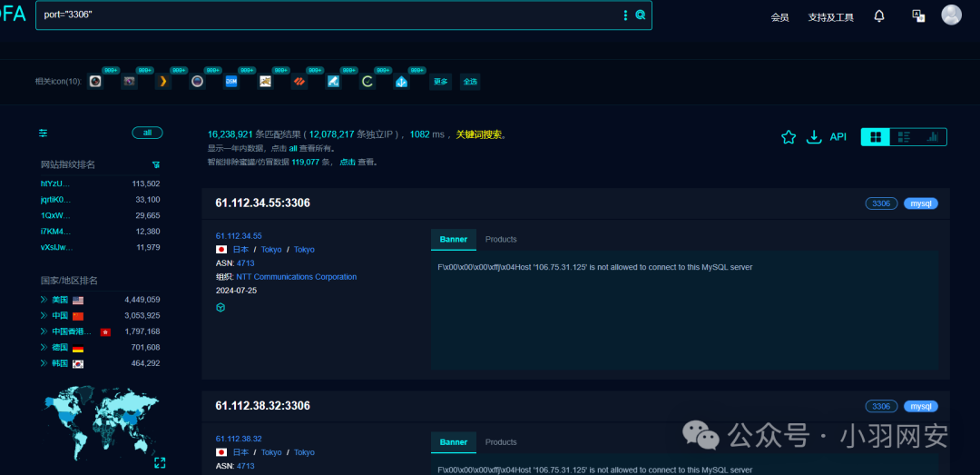Switch to bar chart statistics view
This screenshot has height=475, width=980.
pos(933,137)
